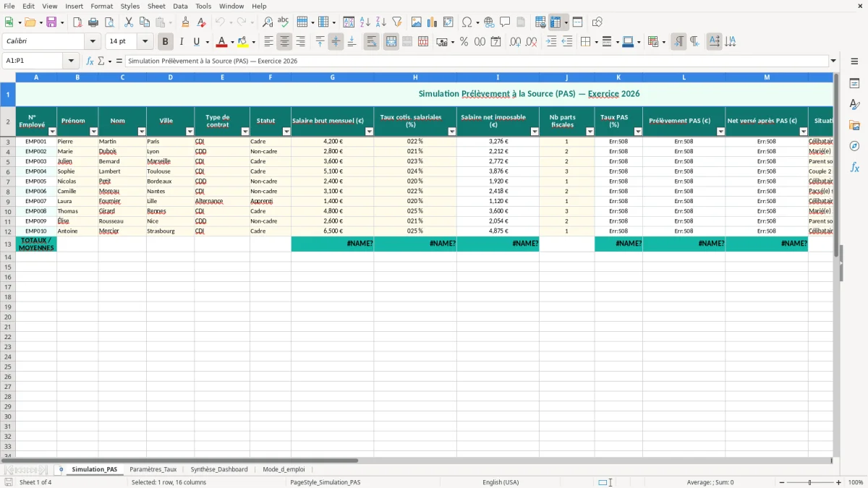Expand the Name Box dropdown
Screen dimensions: 868x488
71,61
